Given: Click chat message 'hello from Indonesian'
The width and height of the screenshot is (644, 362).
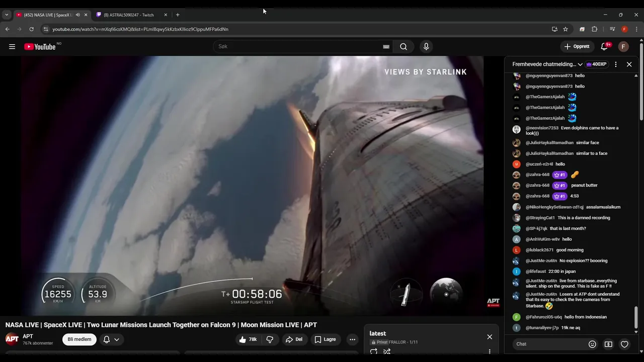Looking at the screenshot, I should coord(586,317).
